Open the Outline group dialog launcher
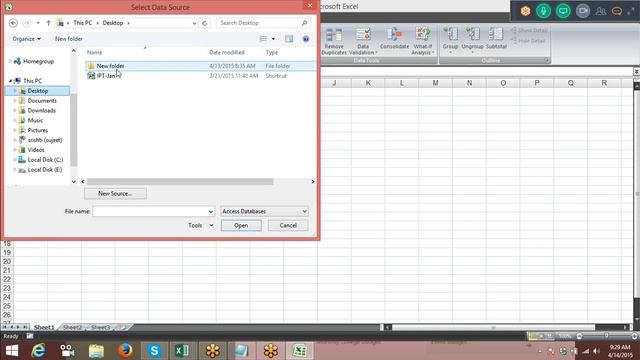Screen dimensions: 640x360 (546, 60)
